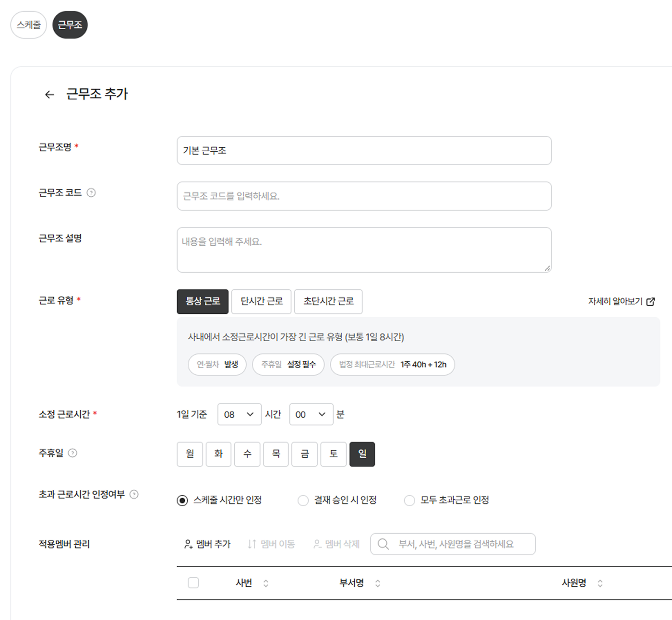
Task: Toggle 목 as weekly holiday
Action: pos(276,454)
